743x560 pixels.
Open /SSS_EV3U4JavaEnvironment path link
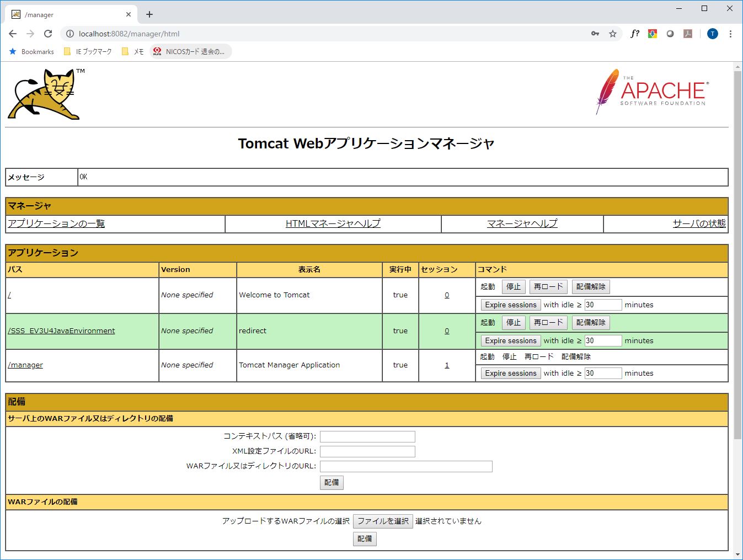61,331
